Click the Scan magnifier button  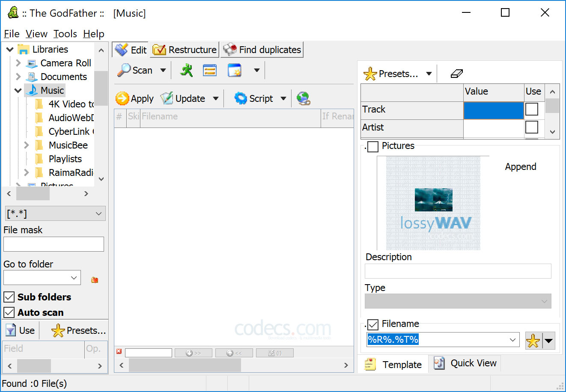click(135, 70)
